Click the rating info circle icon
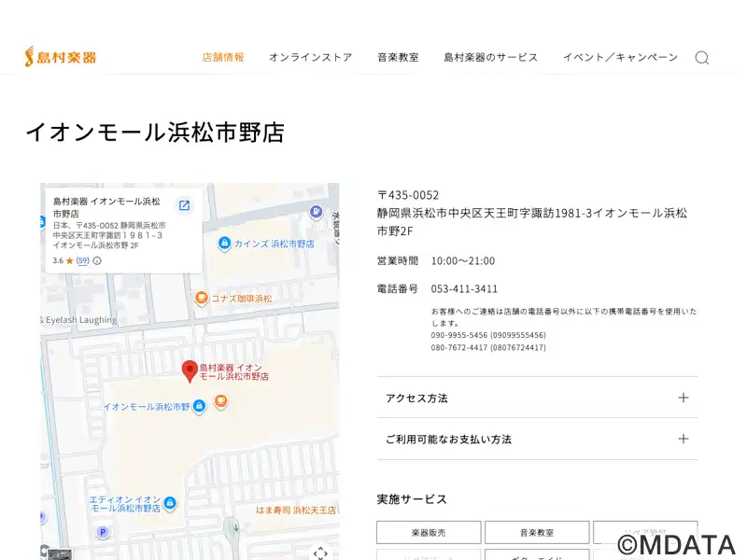 97,261
